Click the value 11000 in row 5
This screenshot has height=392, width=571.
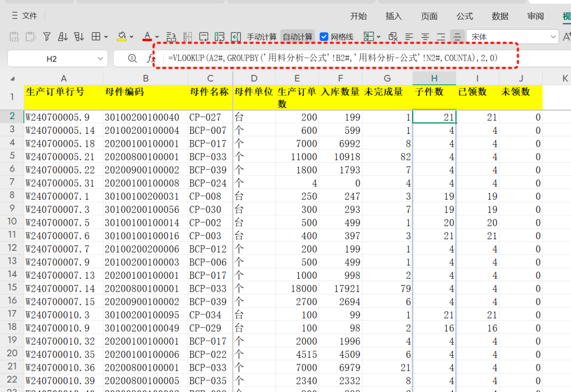(297, 157)
